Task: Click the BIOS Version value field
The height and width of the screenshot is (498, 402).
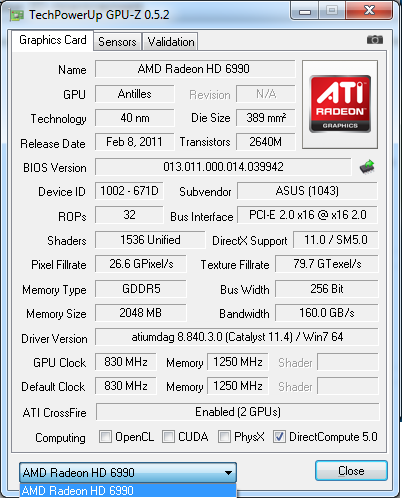Action: 223,167
